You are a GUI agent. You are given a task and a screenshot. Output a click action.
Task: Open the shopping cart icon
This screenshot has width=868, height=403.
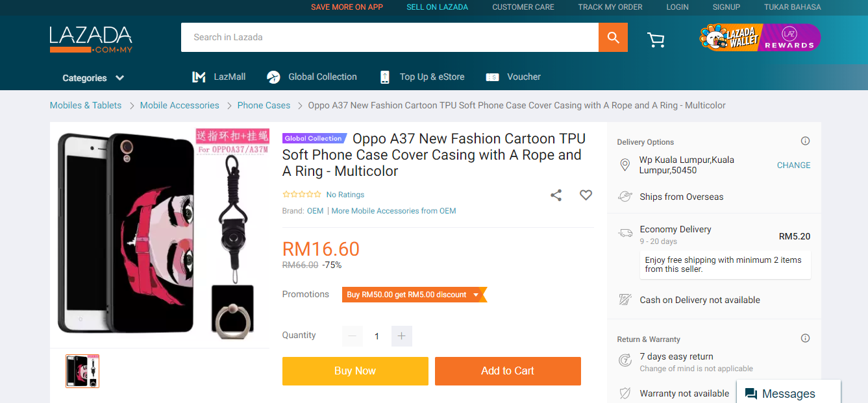click(x=656, y=40)
